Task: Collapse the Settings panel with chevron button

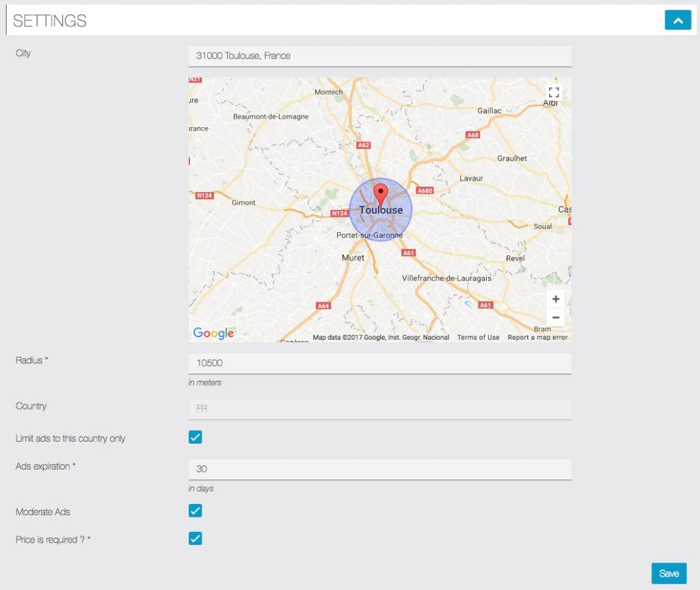Action: 677,21
